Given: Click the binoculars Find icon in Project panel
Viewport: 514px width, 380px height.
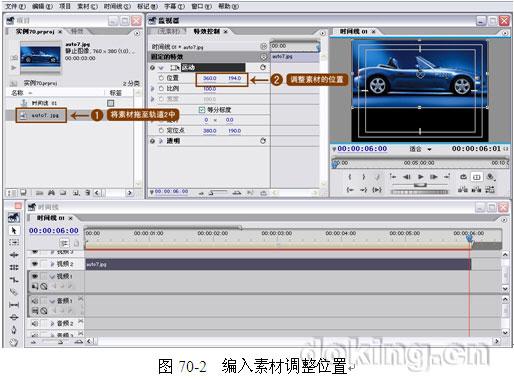Looking at the screenshot, I should pos(51,193).
